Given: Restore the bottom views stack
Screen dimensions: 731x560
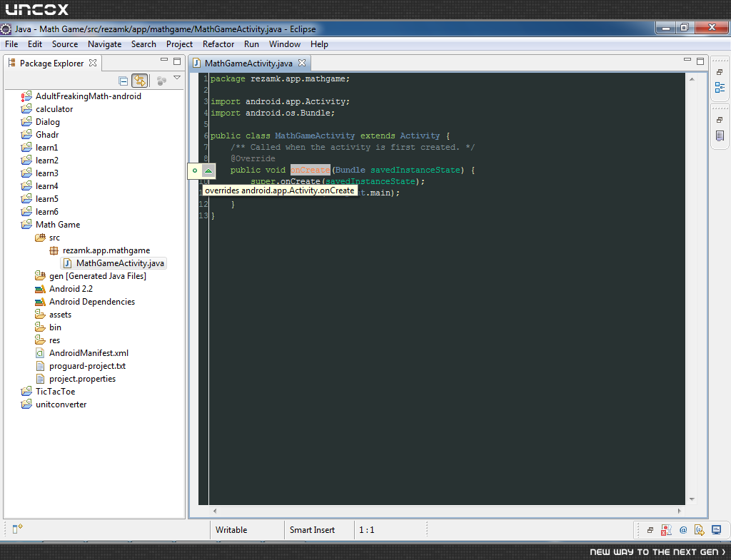Looking at the screenshot, I should coord(650,530).
